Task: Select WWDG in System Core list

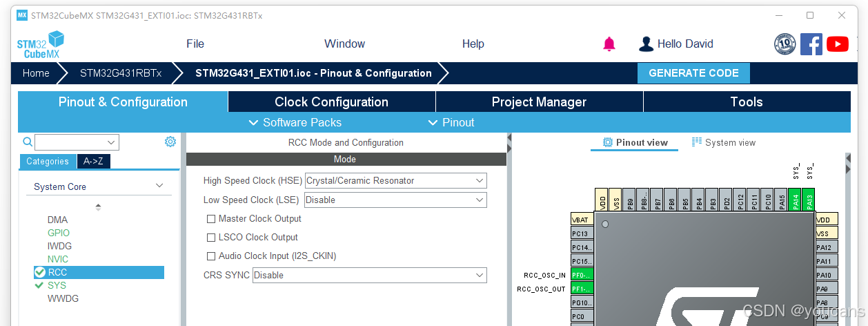Action: point(63,298)
